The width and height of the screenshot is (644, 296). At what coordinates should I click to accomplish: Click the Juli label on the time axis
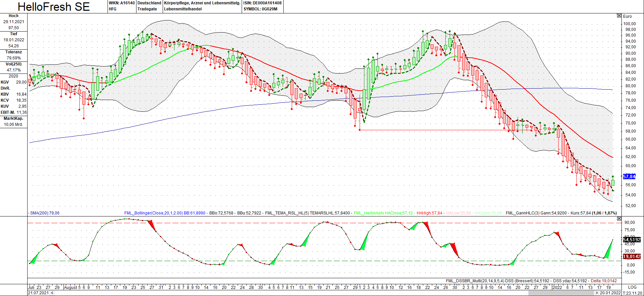click(x=31, y=287)
